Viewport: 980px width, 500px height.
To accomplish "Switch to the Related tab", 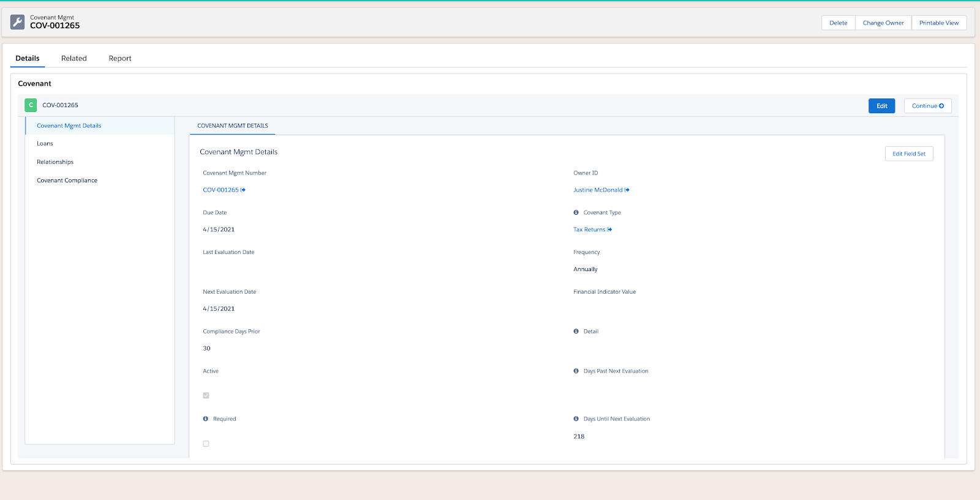I will tap(74, 58).
